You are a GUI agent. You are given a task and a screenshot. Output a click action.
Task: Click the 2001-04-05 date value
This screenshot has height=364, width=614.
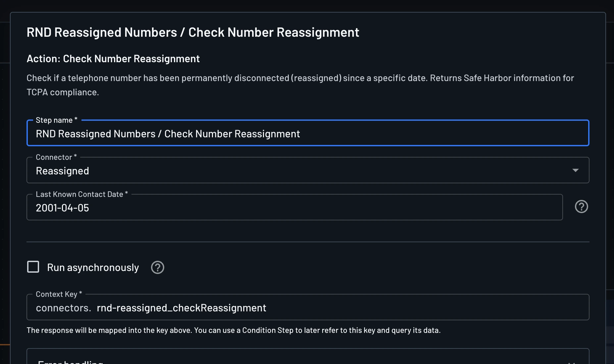pyautogui.click(x=62, y=208)
